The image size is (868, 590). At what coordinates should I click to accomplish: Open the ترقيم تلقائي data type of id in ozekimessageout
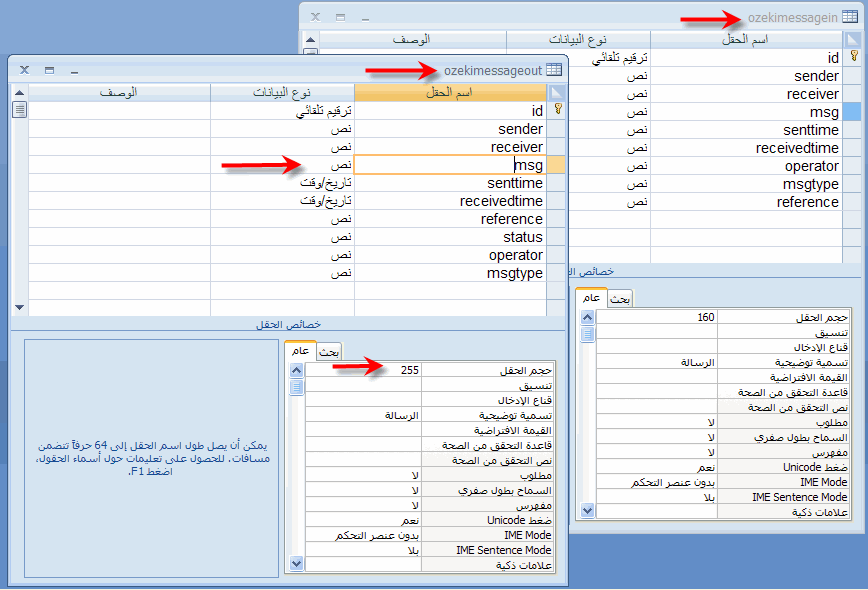tap(282, 111)
